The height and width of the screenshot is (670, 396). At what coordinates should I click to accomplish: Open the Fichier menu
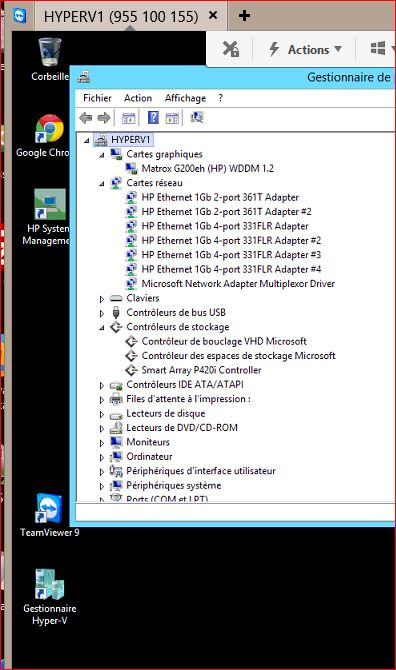coord(97,98)
